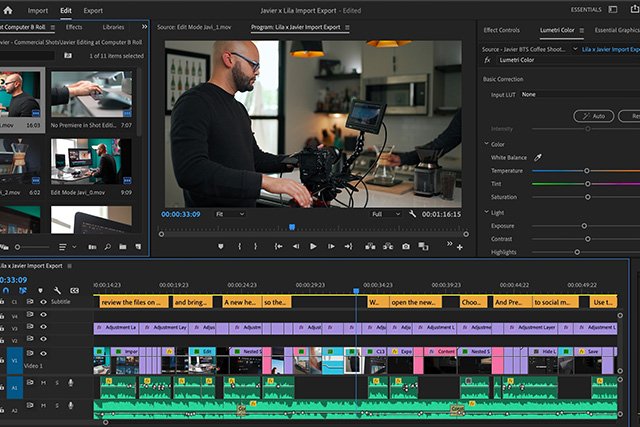Open Program monitor wrench settings
The width and height of the screenshot is (640, 427).
412,214
